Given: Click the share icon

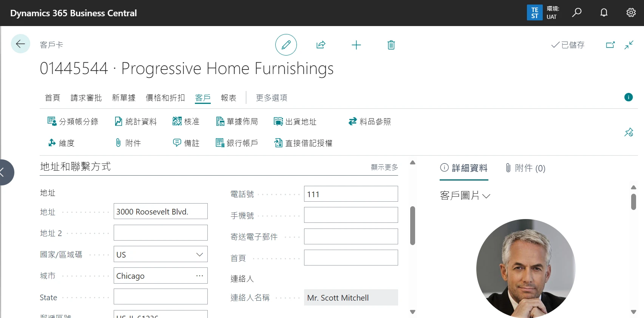Looking at the screenshot, I should (x=321, y=45).
